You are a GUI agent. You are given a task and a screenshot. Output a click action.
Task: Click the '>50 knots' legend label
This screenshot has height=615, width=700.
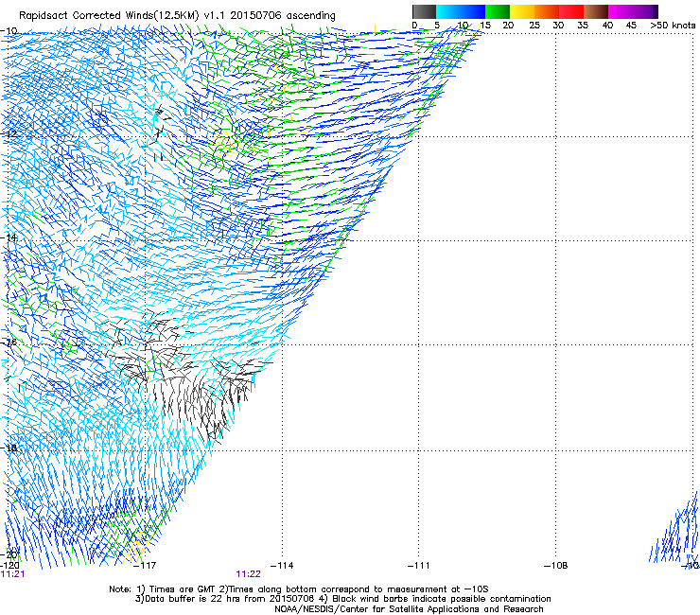[x=673, y=26]
